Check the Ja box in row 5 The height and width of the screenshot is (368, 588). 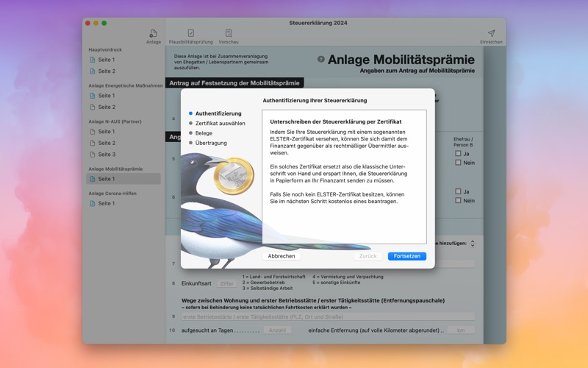pos(458,153)
